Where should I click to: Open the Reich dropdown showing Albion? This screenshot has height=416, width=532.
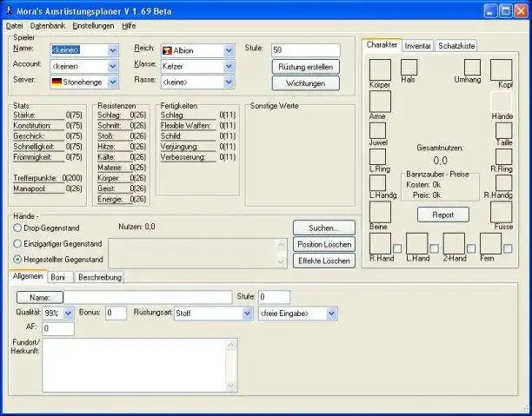[x=229, y=50]
